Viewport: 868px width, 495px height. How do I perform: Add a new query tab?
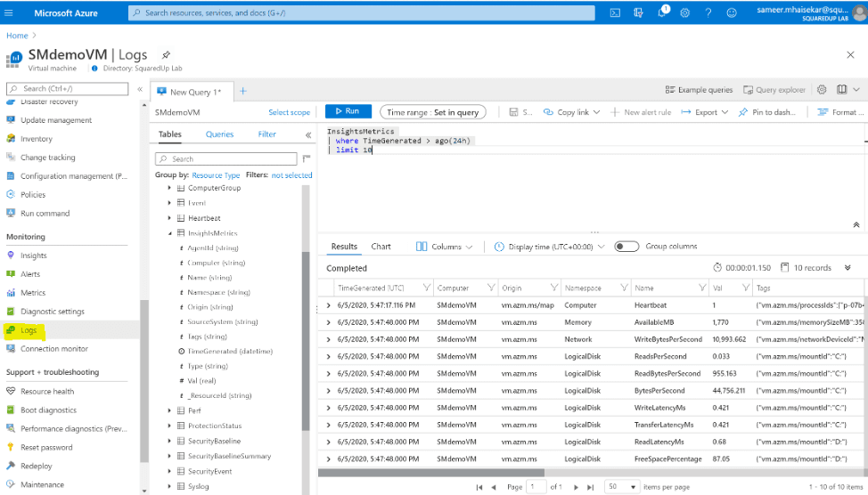point(242,92)
